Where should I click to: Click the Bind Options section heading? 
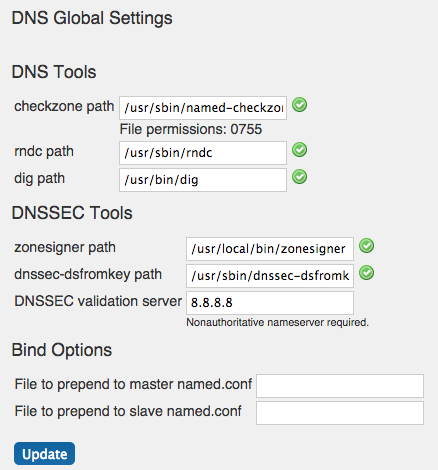point(62,351)
